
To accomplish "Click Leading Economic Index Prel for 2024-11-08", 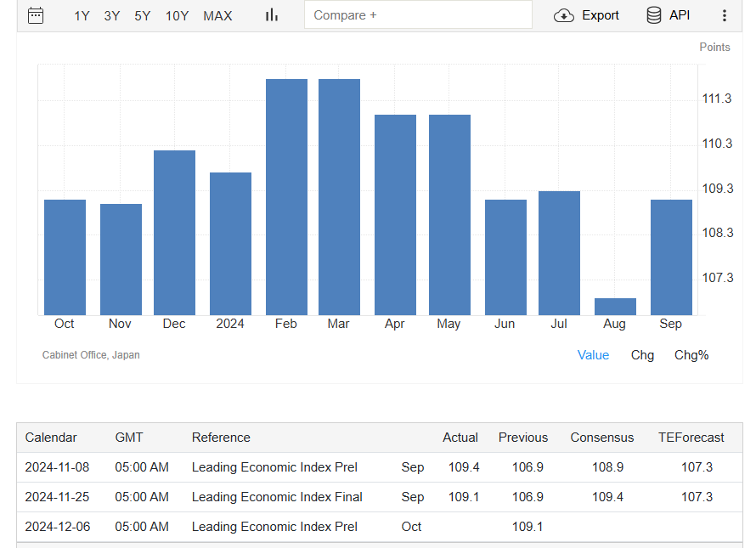I will 275,467.
